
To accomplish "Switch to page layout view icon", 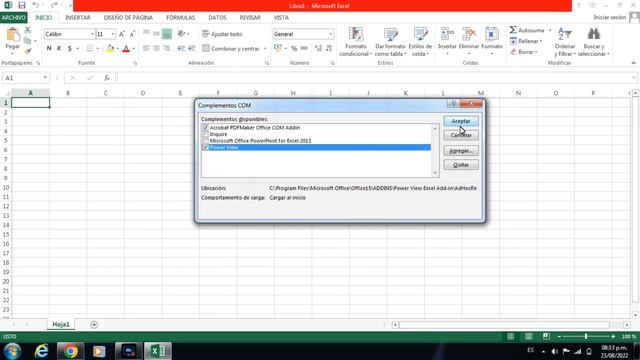I will (529, 337).
